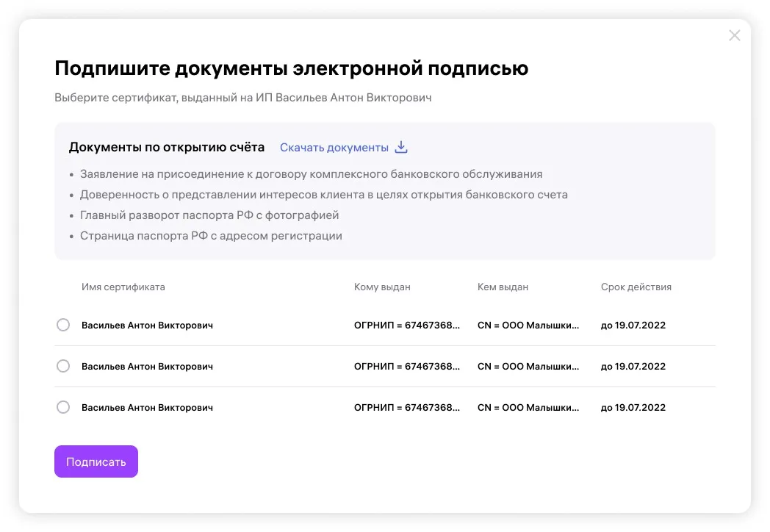Viewport: 770px width, 532px height.
Task: Select the first certificate radio button
Action: [x=63, y=325]
